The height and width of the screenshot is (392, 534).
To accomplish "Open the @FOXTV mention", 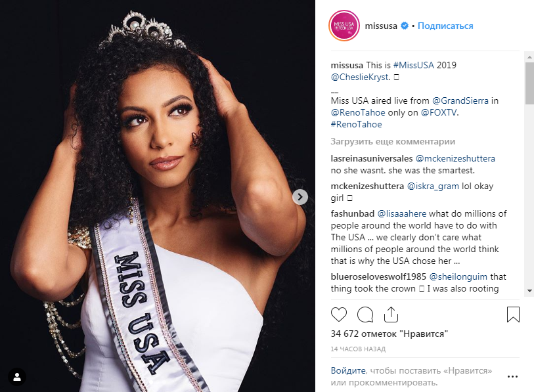I will (x=439, y=113).
